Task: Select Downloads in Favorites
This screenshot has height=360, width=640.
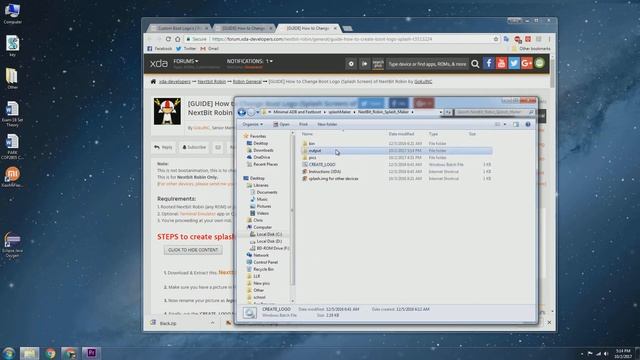Action: click(263, 150)
